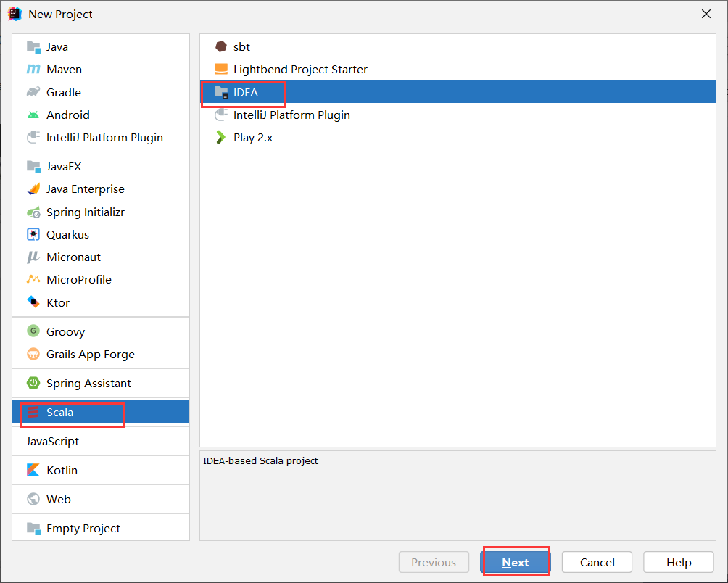Screen dimensions: 728x583
Task: Select Android project type label
Action: pyautogui.click(x=67, y=115)
